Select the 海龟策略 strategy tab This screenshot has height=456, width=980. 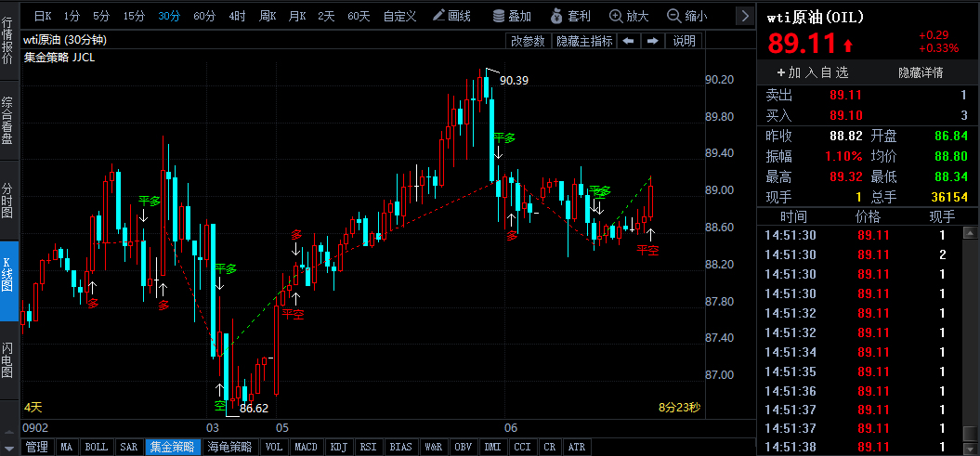point(229,447)
